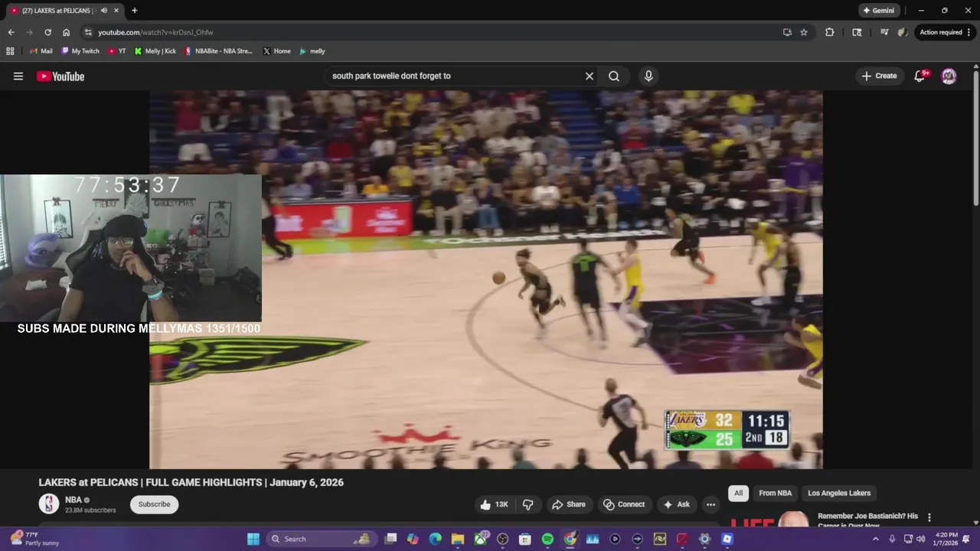Open a new browser tab
The width and height of the screenshot is (980, 551).
click(135, 11)
